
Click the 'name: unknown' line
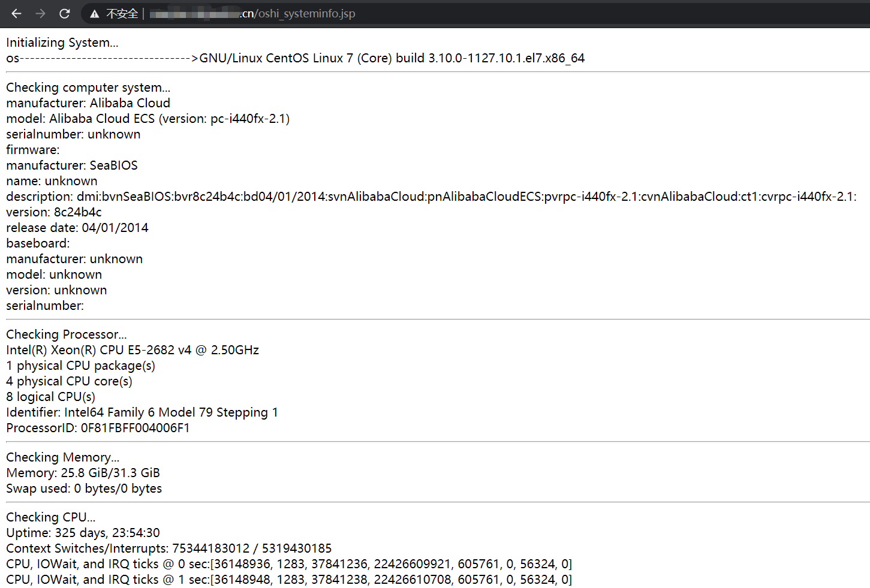click(x=52, y=181)
